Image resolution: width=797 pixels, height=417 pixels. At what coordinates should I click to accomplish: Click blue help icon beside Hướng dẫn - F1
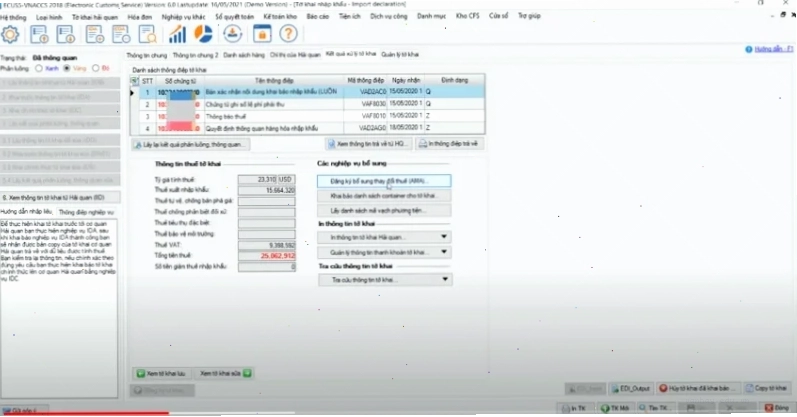pyautogui.click(x=749, y=49)
